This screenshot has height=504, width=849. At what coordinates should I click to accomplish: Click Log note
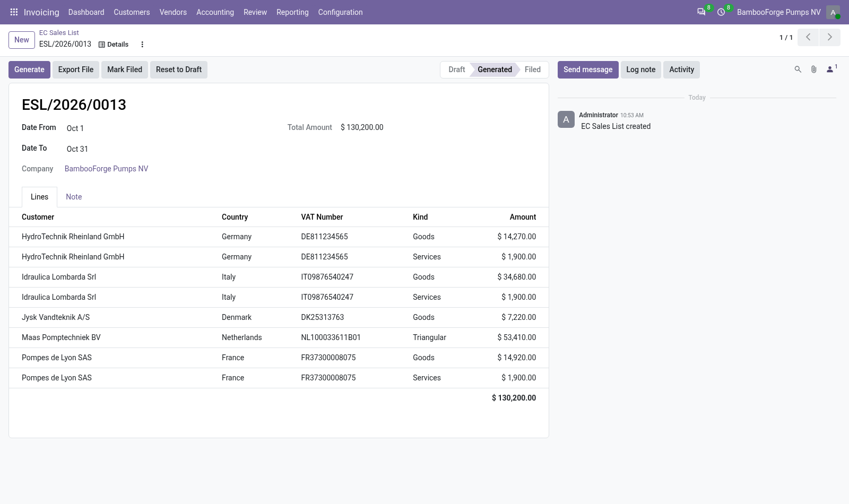tap(640, 69)
